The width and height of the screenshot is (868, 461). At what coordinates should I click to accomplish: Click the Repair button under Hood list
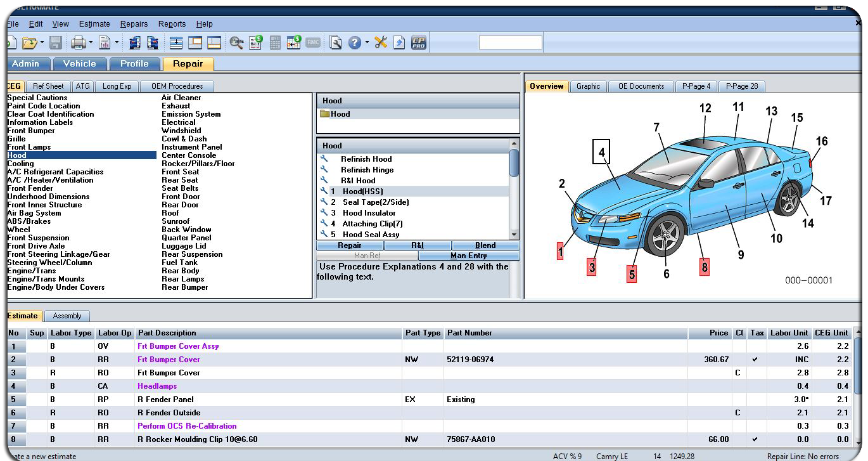coord(350,245)
